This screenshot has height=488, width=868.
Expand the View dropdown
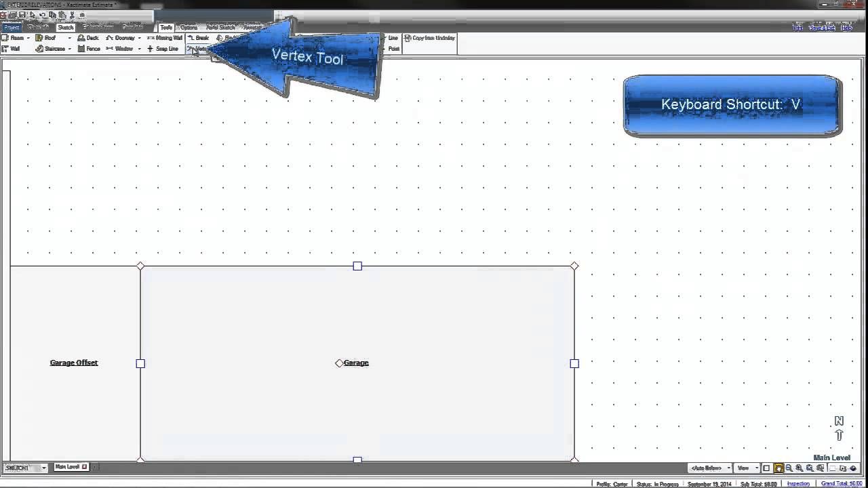747,468
